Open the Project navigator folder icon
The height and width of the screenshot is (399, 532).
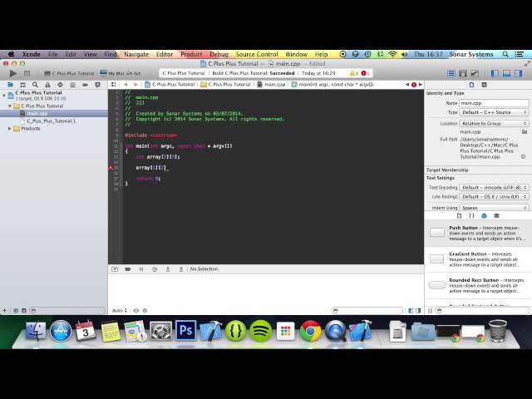[11, 85]
